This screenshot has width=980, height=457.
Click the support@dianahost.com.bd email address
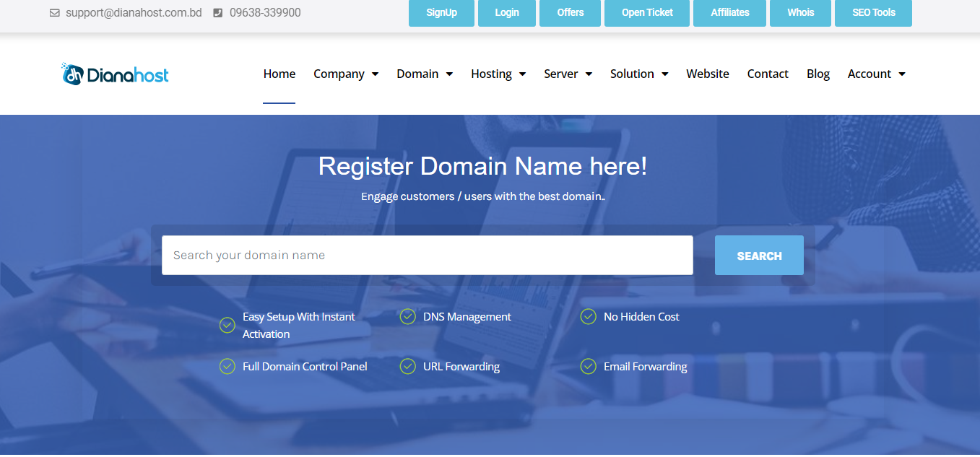point(134,13)
